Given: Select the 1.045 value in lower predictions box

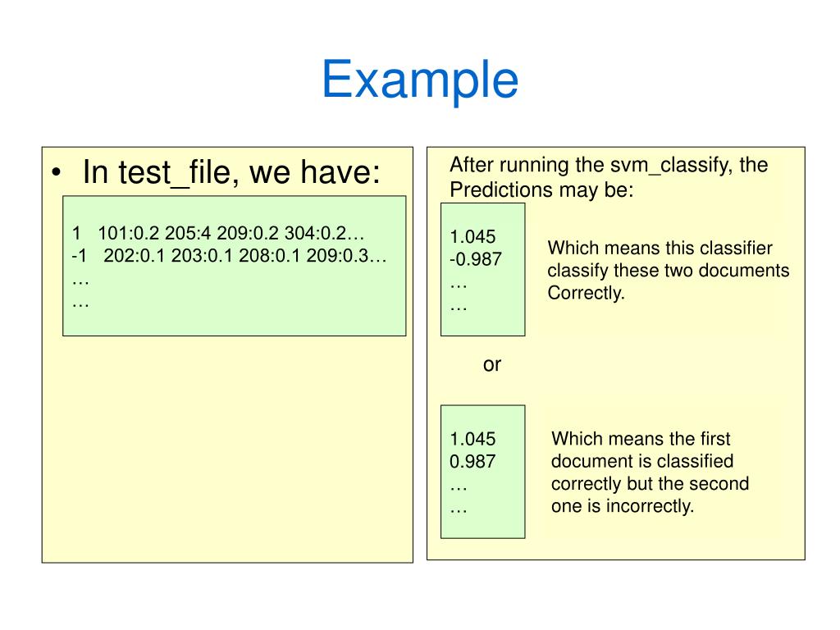Looking at the screenshot, I should point(472,439).
